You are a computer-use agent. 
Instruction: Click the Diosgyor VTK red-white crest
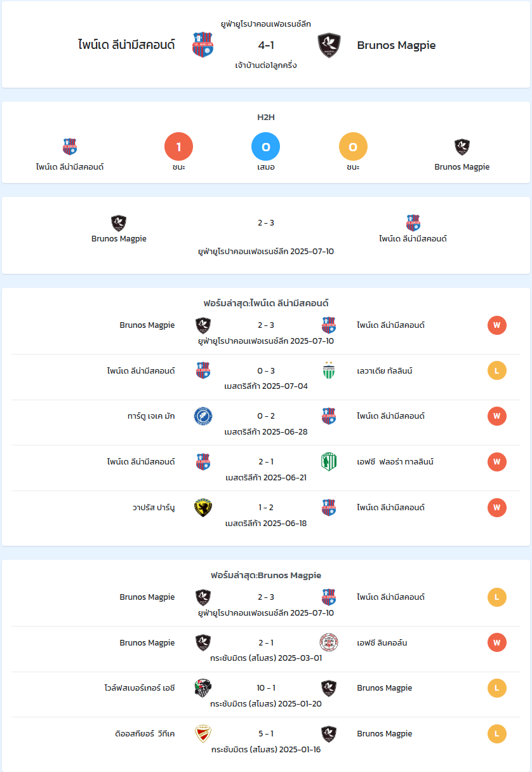(x=203, y=734)
